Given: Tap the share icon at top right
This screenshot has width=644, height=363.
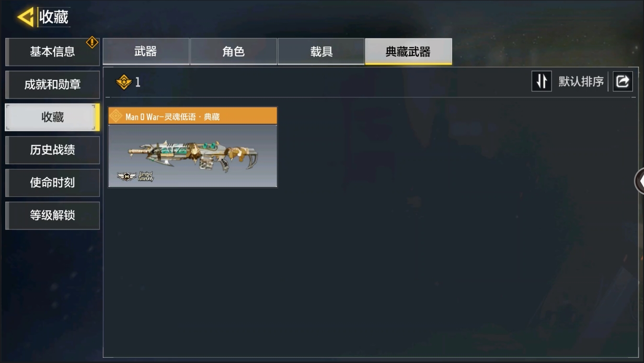Looking at the screenshot, I should click(x=622, y=81).
